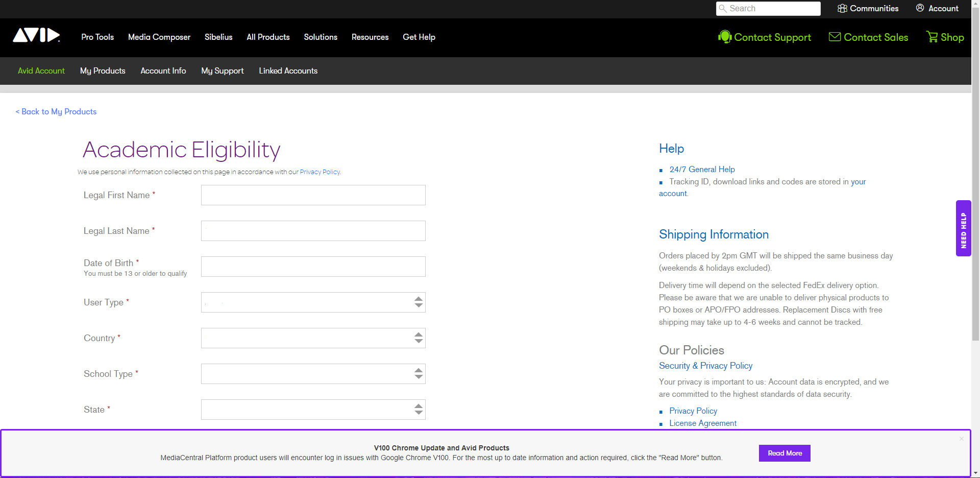Viewport: 980px width, 478px height.
Task: Click the 'V100 Chrome Update and Avid Products' title
Action: point(442,448)
